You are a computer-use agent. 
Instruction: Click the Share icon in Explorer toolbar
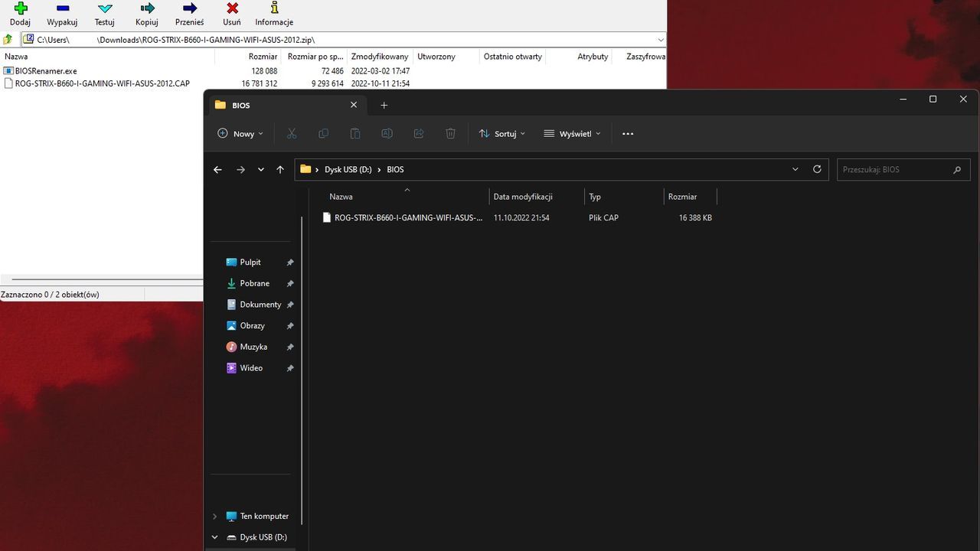click(x=419, y=134)
